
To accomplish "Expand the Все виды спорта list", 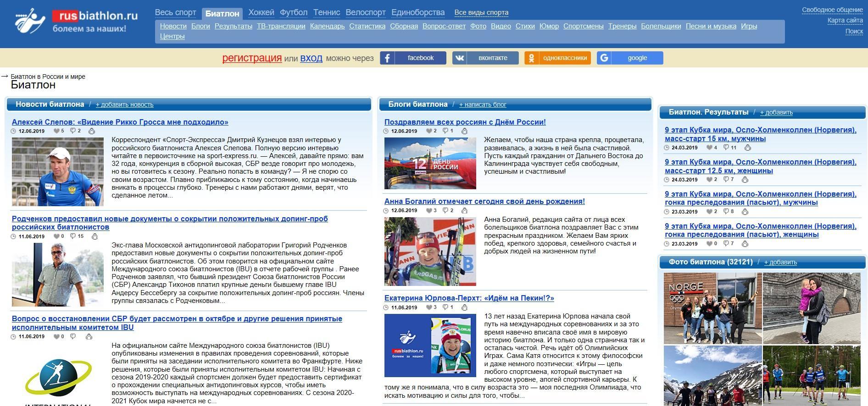I will click(x=481, y=12).
